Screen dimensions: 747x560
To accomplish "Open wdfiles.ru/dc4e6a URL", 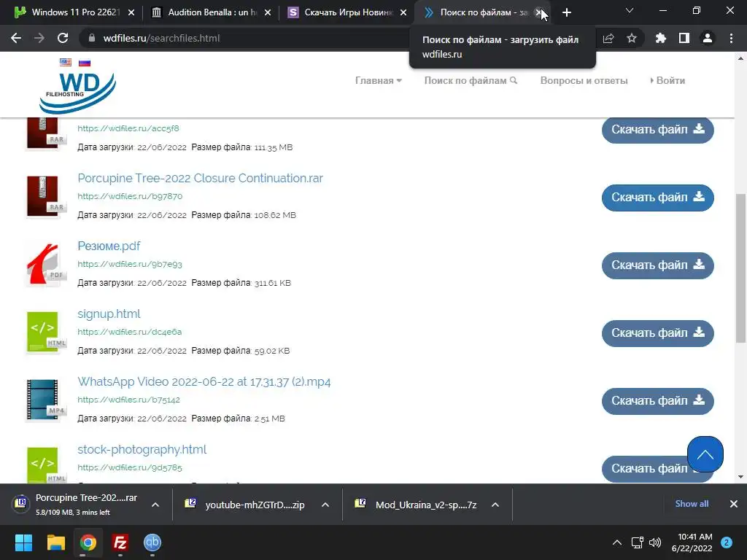I will (130, 332).
